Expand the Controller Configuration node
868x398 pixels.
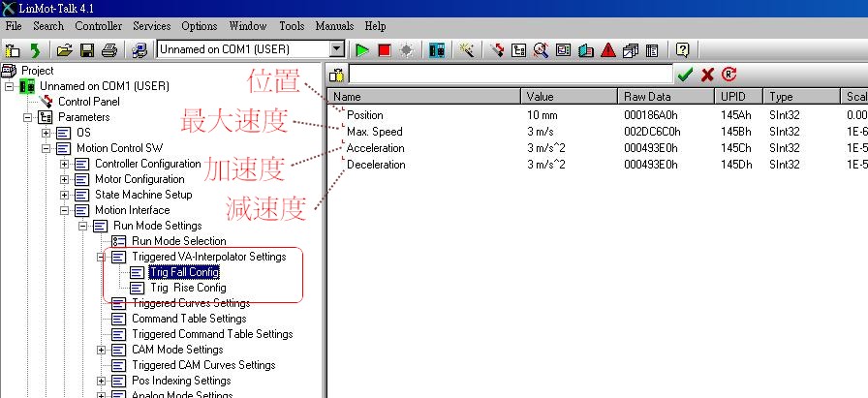[64, 164]
